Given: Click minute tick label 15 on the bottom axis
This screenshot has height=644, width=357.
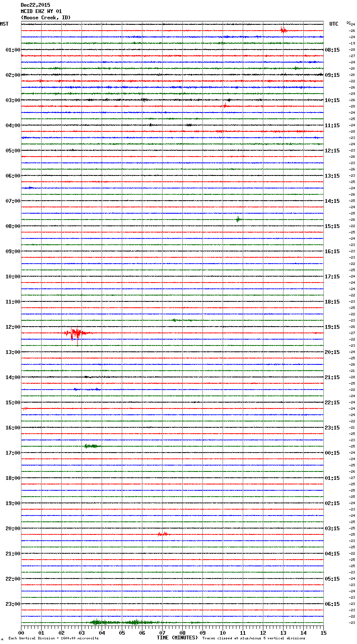Looking at the screenshot, I should (323, 633).
